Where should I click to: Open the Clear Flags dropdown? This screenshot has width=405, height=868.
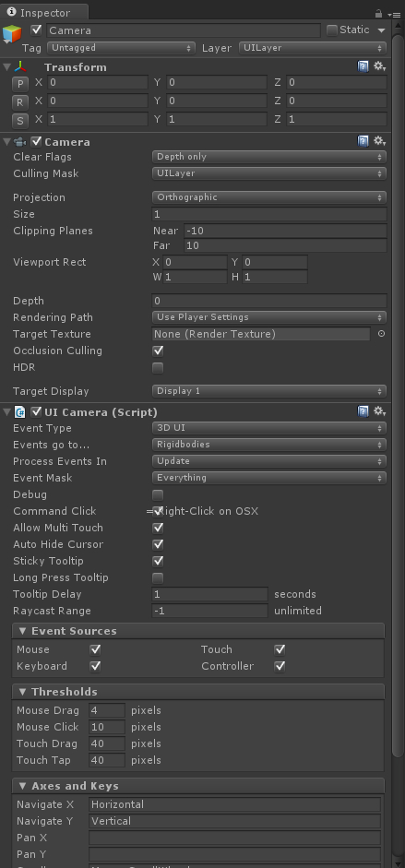coord(268,157)
